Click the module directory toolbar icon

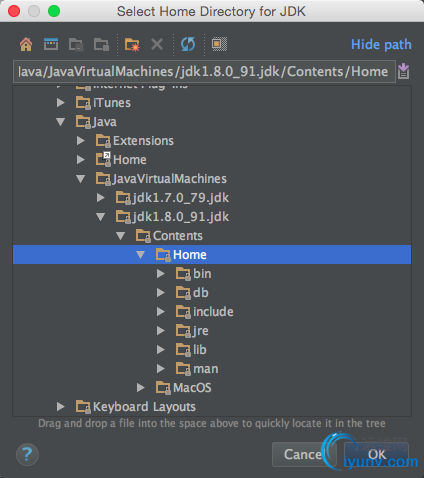pos(101,44)
